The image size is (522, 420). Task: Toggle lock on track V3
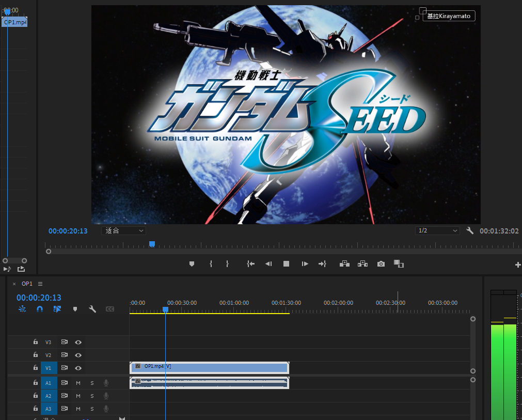35,341
